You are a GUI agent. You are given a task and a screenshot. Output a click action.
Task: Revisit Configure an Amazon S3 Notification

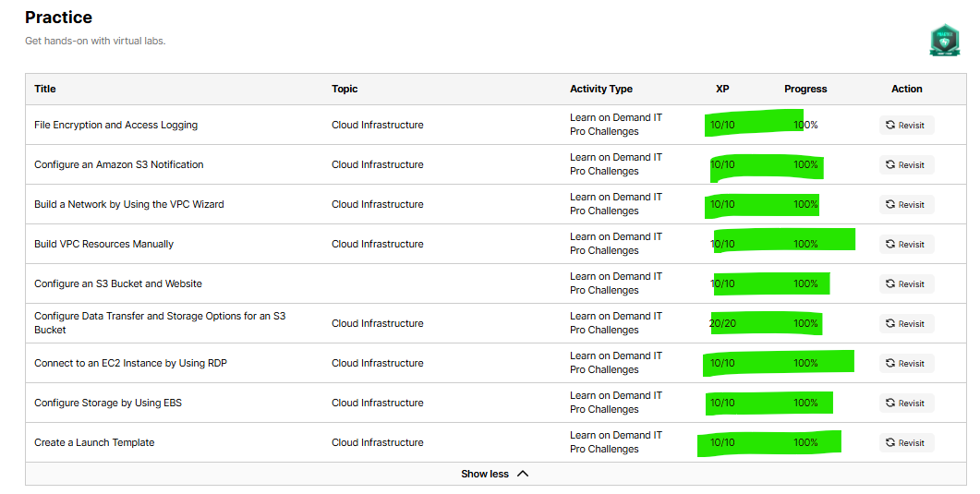(906, 165)
